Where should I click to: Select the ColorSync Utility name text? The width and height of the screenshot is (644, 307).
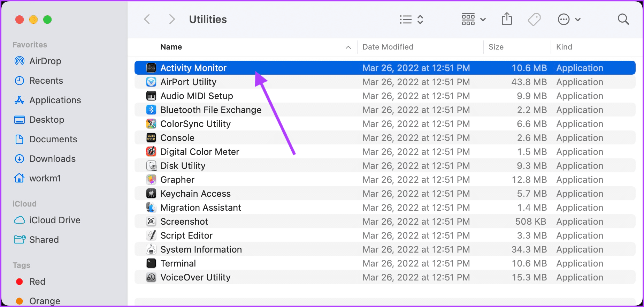pos(195,124)
